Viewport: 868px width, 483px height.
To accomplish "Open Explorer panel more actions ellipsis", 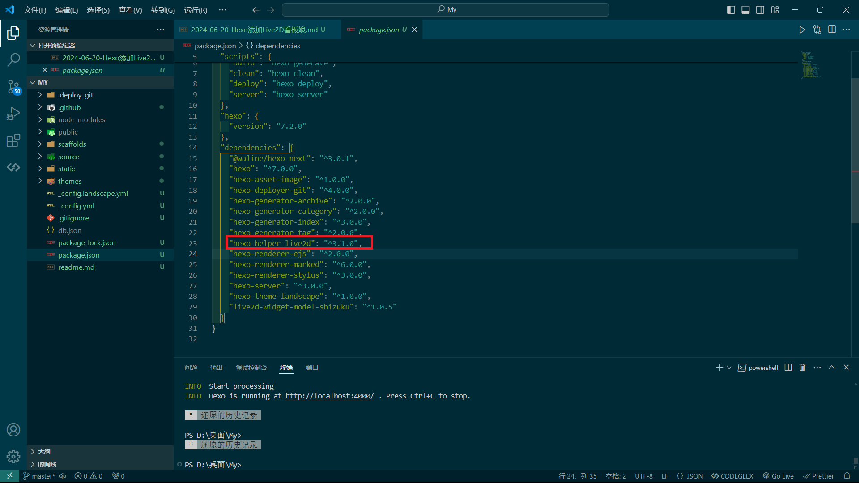I will tap(161, 30).
